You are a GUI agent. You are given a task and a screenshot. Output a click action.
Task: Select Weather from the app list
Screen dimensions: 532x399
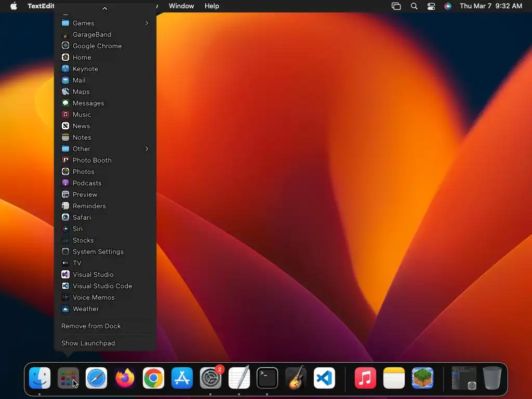tap(105, 309)
